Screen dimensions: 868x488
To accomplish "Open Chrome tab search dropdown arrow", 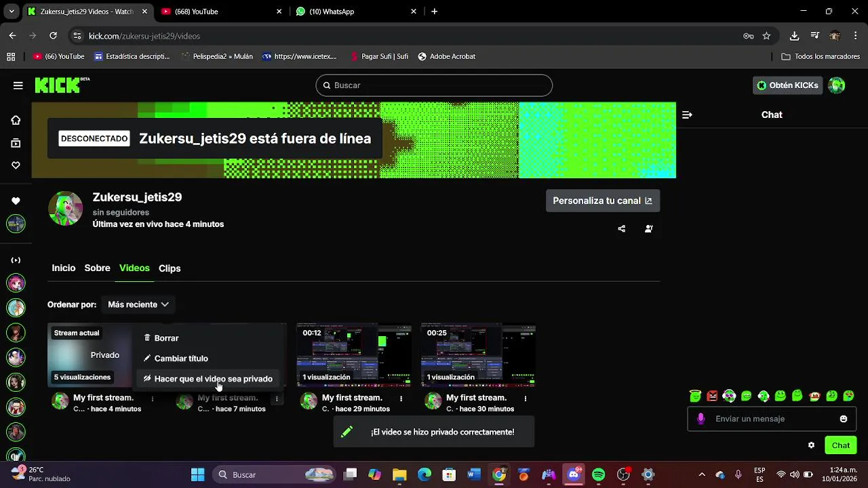I will 12,12.
